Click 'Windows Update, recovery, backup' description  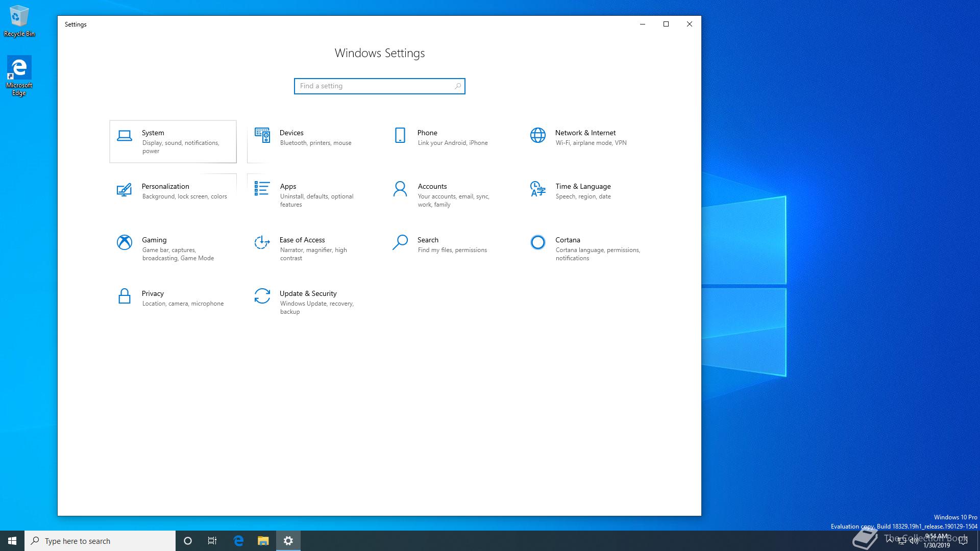coord(317,308)
